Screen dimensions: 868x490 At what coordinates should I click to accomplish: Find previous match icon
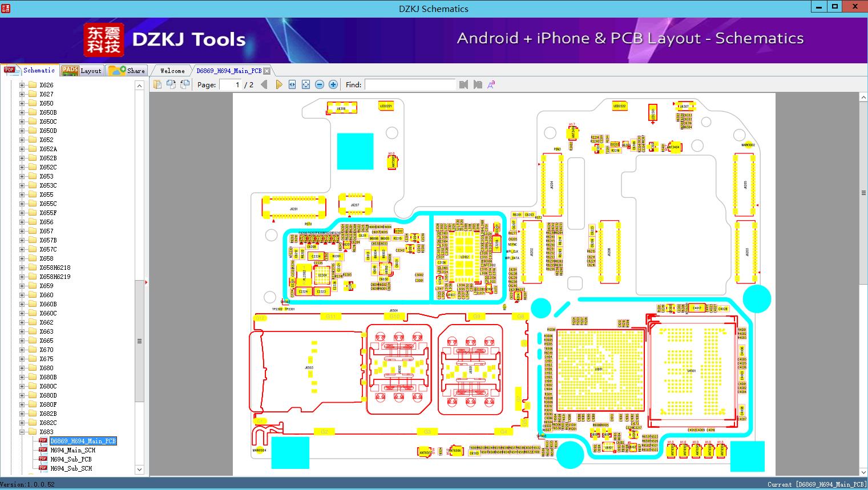tap(463, 84)
